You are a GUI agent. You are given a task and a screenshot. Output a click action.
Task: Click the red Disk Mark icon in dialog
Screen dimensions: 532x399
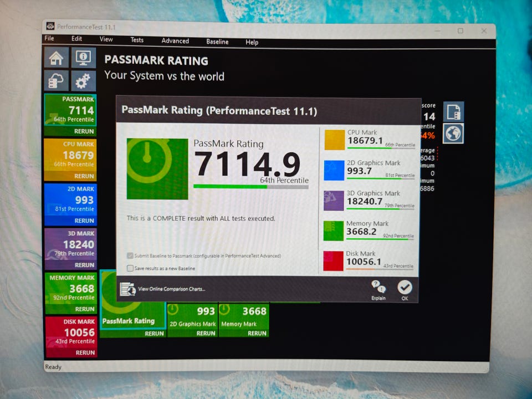pyautogui.click(x=333, y=261)
